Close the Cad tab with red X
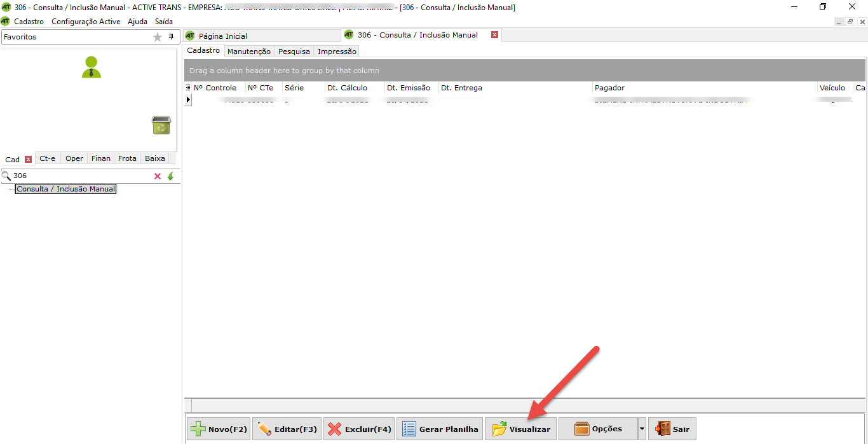This screenshot has width=868, height=444. point(28,159)
